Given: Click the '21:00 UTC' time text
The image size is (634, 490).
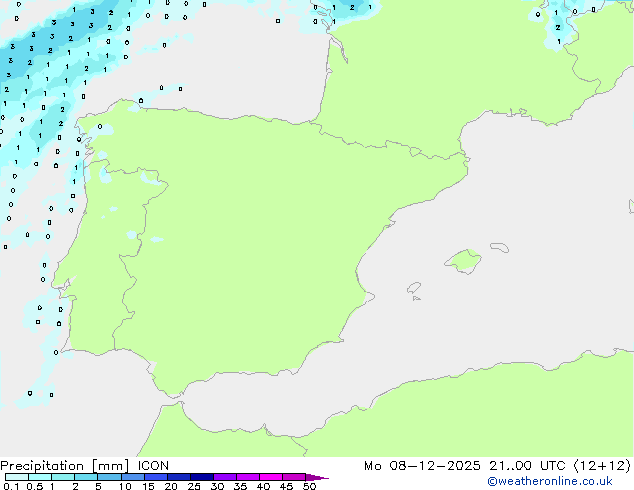Looking at the screenshot, I should (527, 466).
